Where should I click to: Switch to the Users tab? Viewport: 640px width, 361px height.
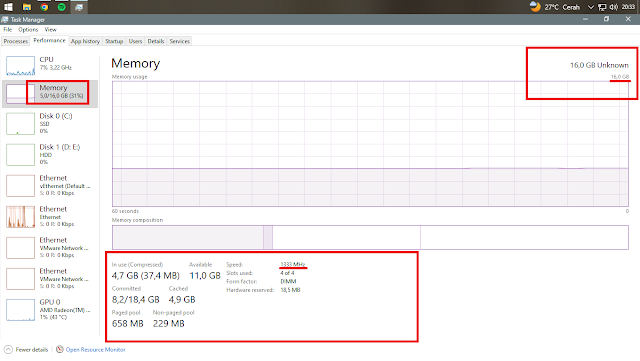coord(135,41)
